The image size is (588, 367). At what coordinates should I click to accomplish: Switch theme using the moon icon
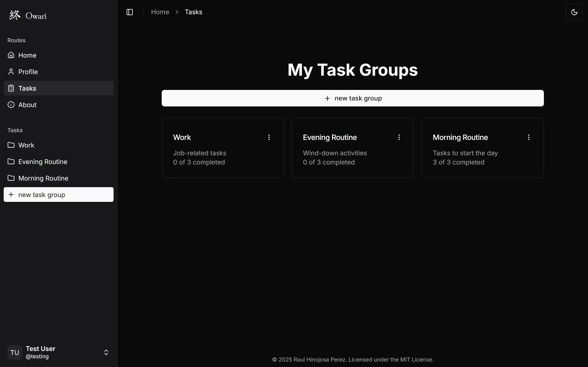coord(574,12)
